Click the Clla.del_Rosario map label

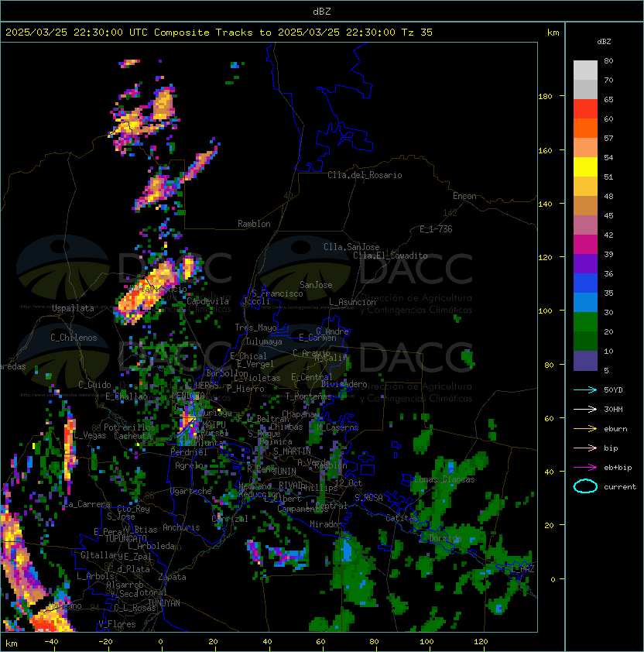365,175
